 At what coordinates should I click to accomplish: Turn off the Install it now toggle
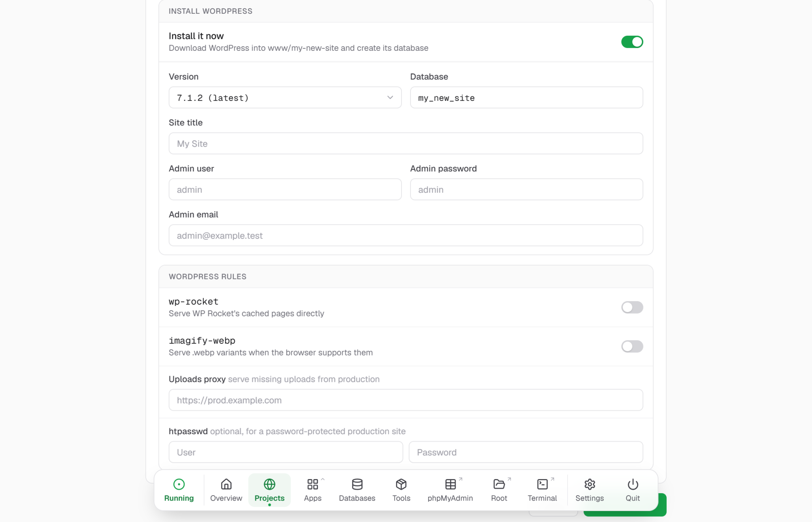tap(632, 42)
